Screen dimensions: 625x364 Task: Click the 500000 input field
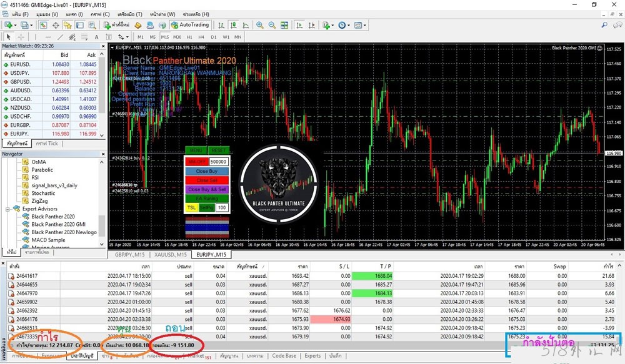[218, 161]
